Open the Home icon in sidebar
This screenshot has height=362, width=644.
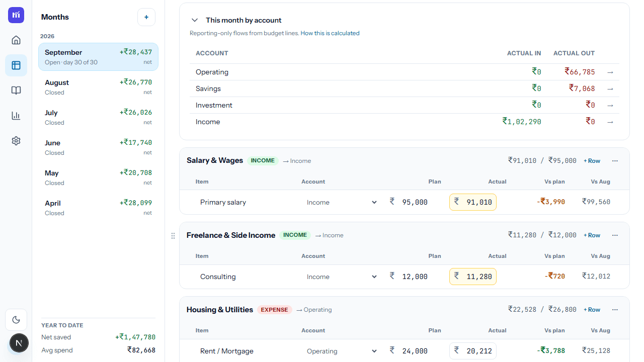[x=16, y=40]
